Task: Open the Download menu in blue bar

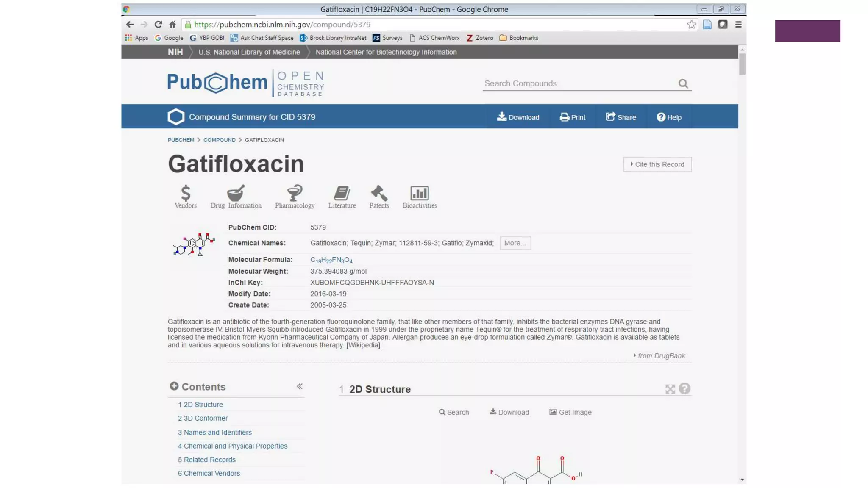Action: [x=518, y=117]
